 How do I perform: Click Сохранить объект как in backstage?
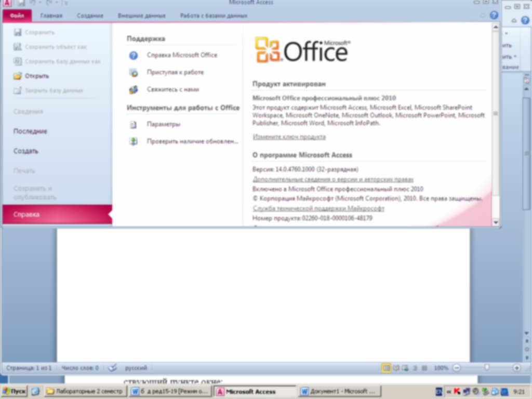tap(50, 47)
